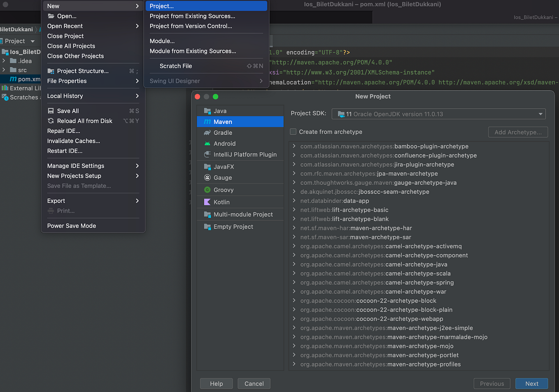Click the Add Archetype button
The width and height of the screenshot is (559, 392).
(x=518, y=132)
